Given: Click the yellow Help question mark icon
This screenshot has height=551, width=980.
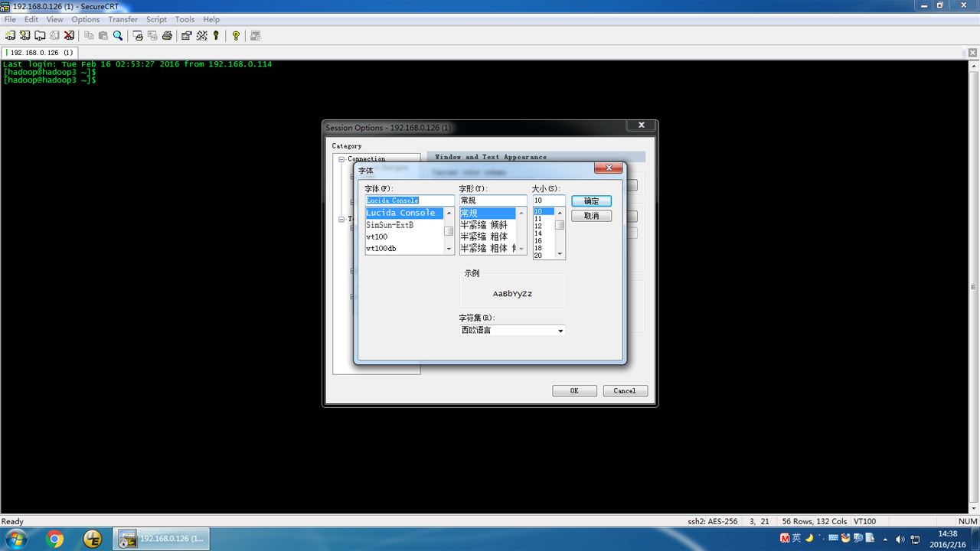Looking at the screenshot, I should point(236,35).
